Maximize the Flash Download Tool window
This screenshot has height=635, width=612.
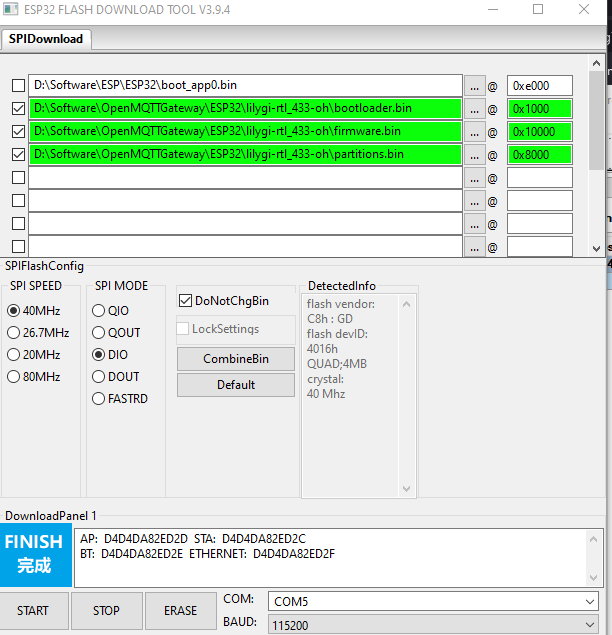coord(538,9)
